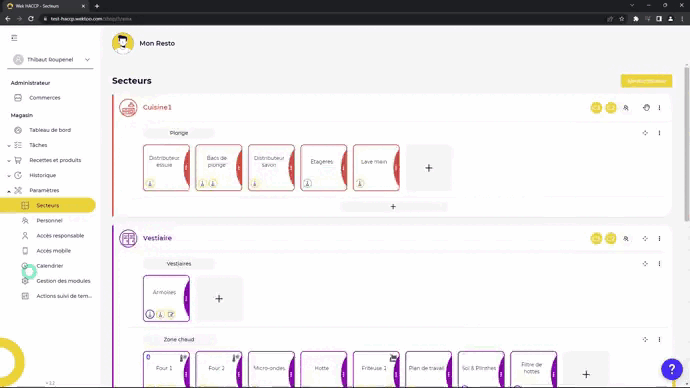Toggle the second yellow Vestiaire round button
Viewport: 690px width, 388px height.
tap(610, 238)
